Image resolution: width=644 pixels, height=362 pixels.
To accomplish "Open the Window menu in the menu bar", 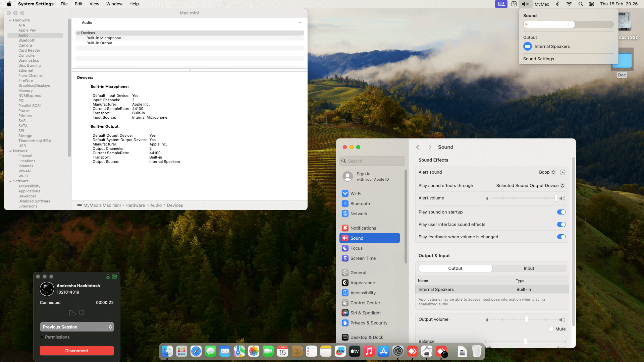I will click(x=114, y=4).
